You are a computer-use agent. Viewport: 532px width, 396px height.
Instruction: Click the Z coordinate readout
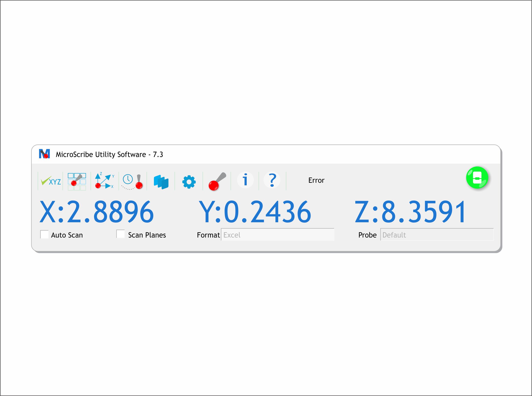click(x=410, y=212)
